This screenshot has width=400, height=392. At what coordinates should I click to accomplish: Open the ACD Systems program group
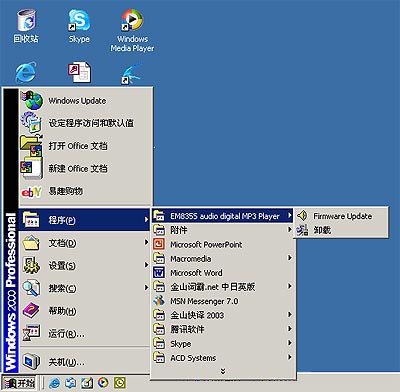[223, 358]
